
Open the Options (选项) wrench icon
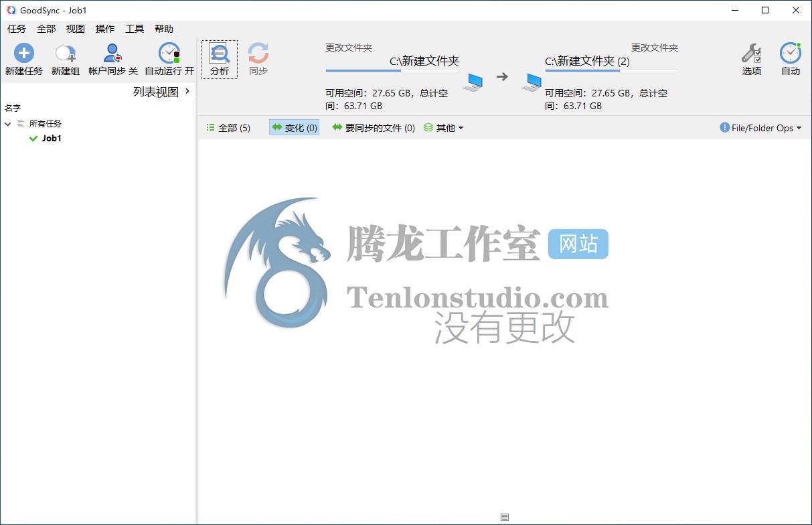pyautogui.click(x=751, y=54)
